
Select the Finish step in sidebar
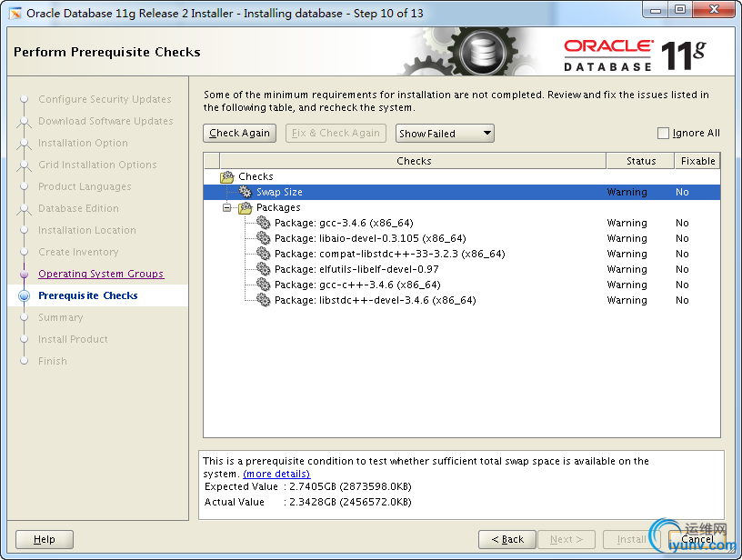pyautogui.click(x=53, y=361)
